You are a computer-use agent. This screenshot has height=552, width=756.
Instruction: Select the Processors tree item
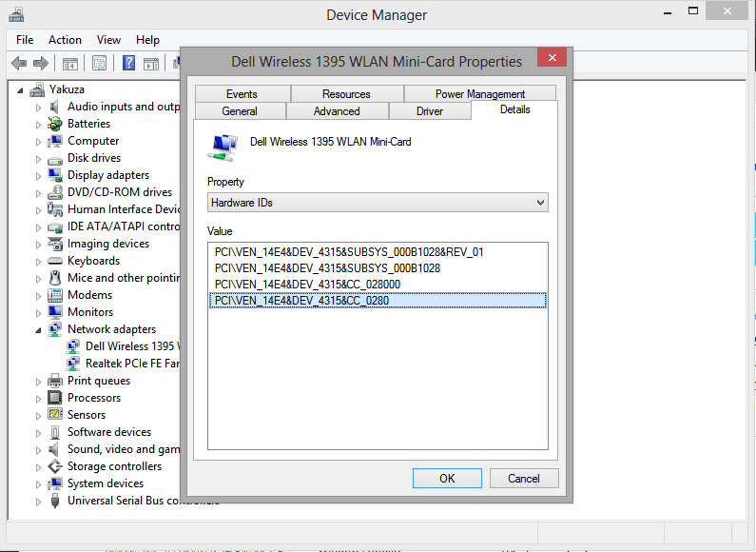(x=94, y=398)
